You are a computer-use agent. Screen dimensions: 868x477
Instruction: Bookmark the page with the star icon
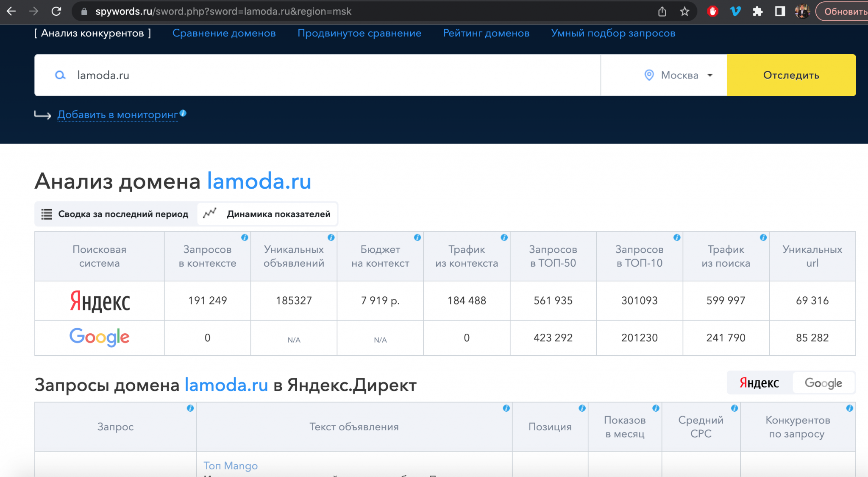click(x=684, y=11)
